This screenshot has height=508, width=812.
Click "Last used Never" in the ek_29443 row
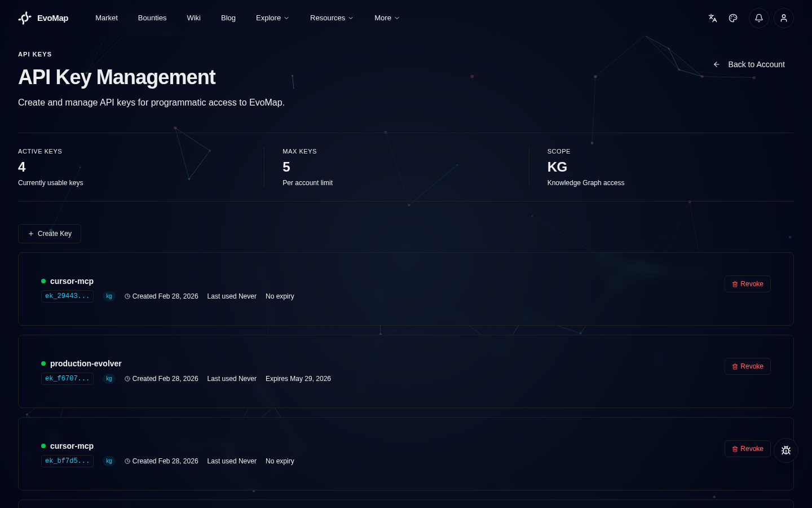[232, 296]
